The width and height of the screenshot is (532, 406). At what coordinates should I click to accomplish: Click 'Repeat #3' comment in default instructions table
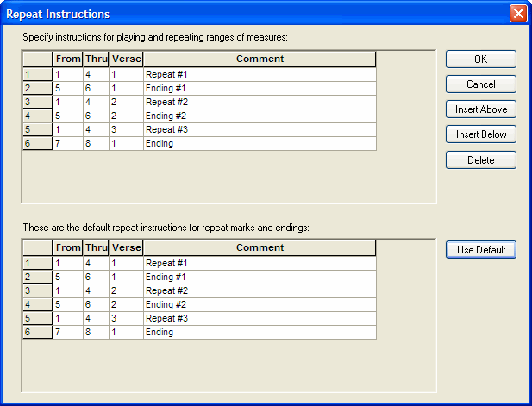click(x=260, y=318)
